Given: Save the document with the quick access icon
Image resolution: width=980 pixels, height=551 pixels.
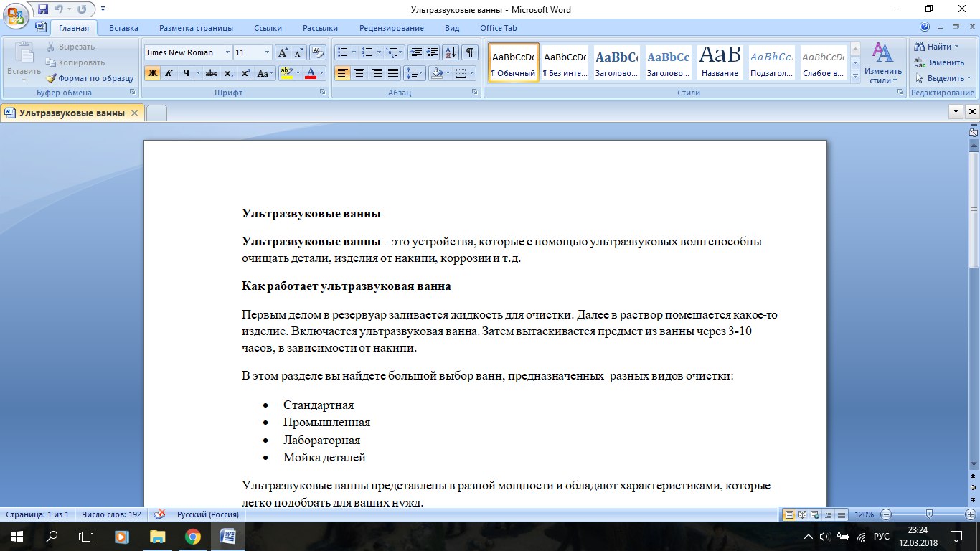Looking at the screenshot, I should [x=43, y=10].
